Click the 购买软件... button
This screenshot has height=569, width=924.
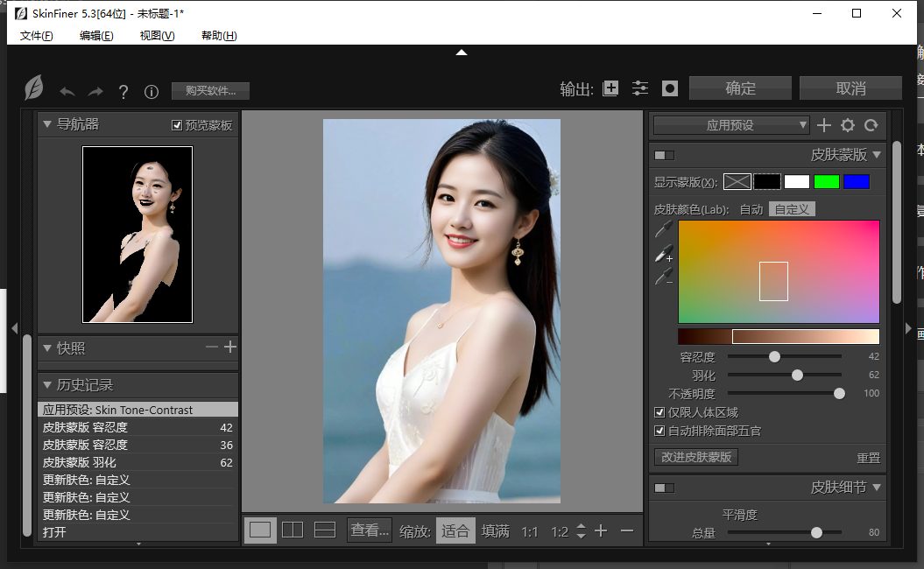(x=210, y=91)
